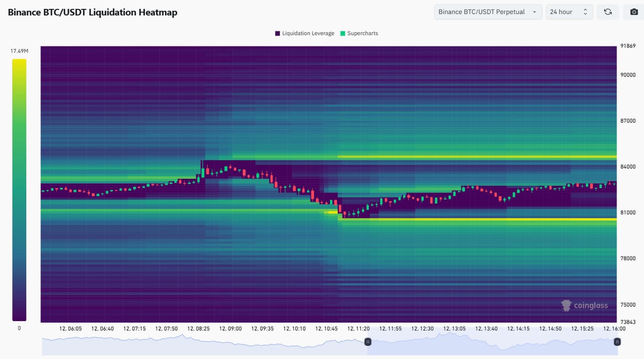Click the 12, 11:20 time axis label
This screenshot has height=359, width=644.
358,329
